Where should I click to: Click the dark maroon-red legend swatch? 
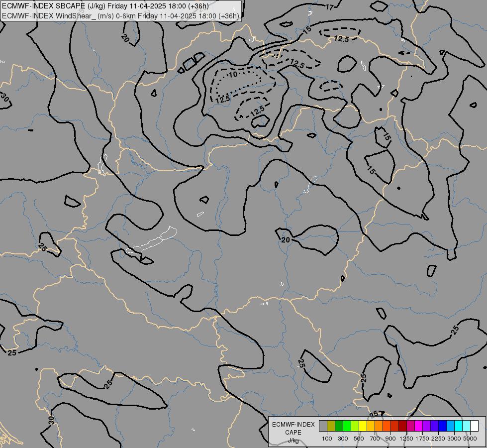coord(402,426)
